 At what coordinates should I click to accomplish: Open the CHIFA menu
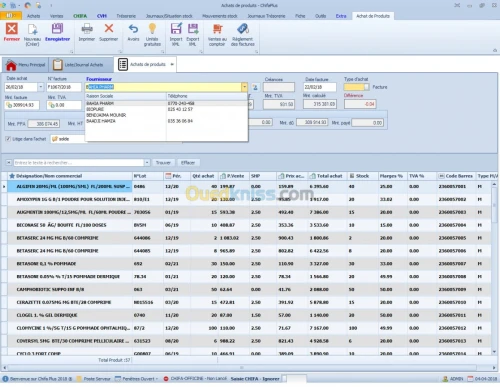pyautogui.click(x=80, y=16)
